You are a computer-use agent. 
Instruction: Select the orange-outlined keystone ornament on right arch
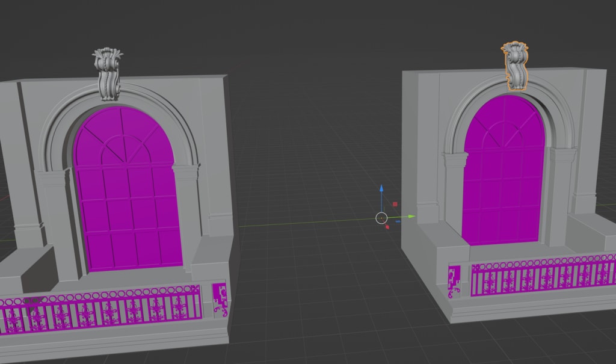(515, 66)
